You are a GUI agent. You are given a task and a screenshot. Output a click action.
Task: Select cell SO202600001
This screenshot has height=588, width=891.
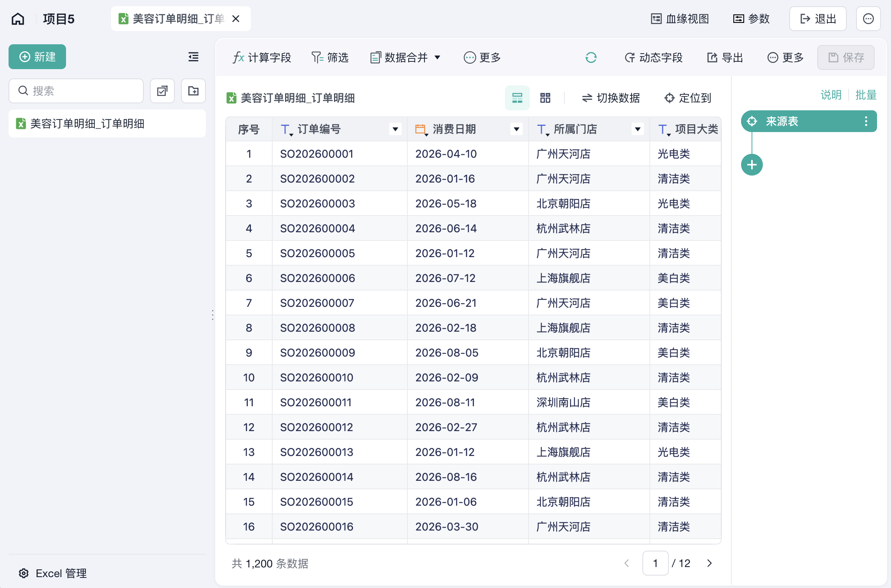tap(340, 154)
